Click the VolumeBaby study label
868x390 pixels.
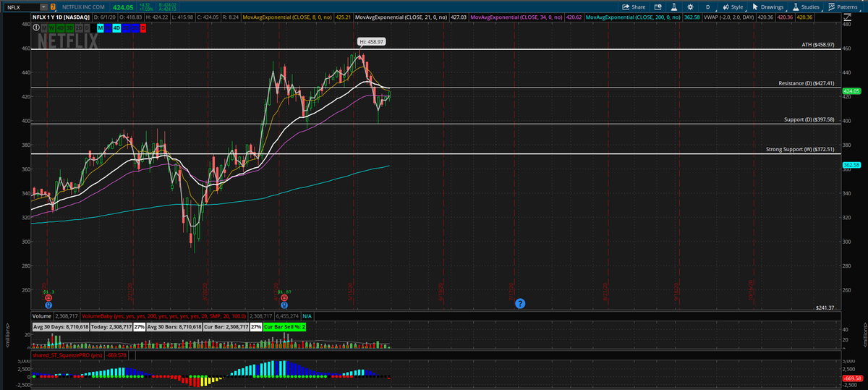tap(163, 316)
